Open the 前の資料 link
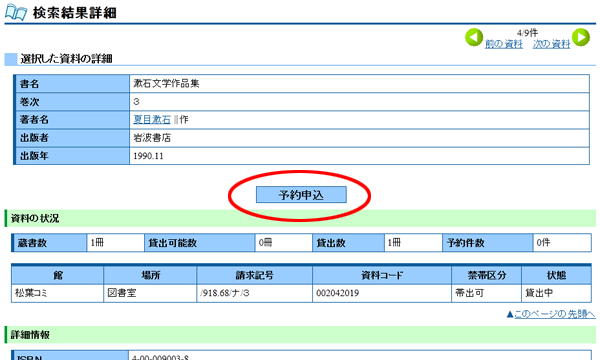Viewport: 600px width, 360px height. [x=504, y=44]
